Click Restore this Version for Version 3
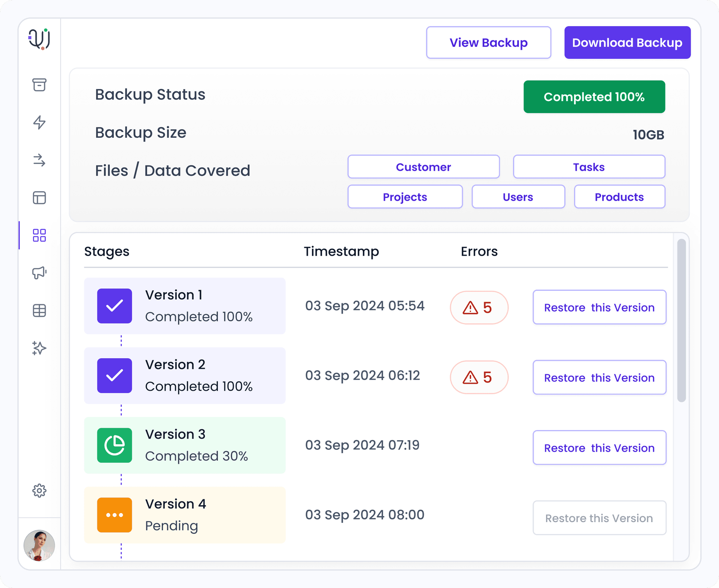This screenshot has height=588, width=719. pos(599,448)
